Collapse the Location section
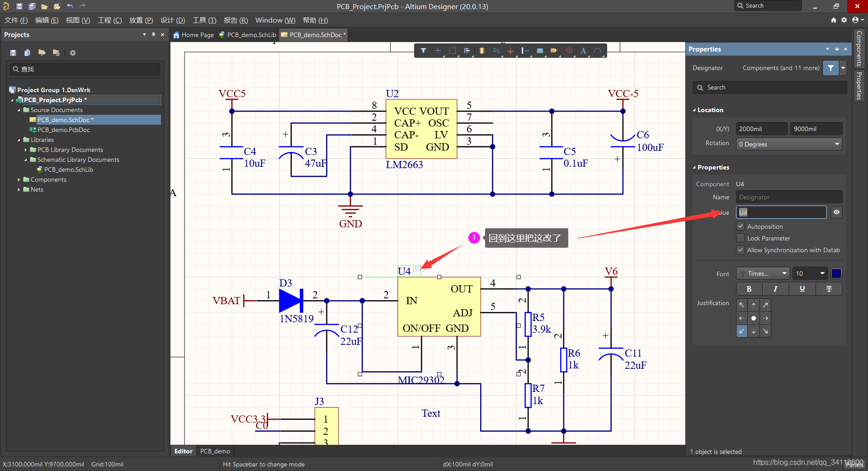Image resolution: width=868 pixels, height=471 pixels. tap(694, 110)
